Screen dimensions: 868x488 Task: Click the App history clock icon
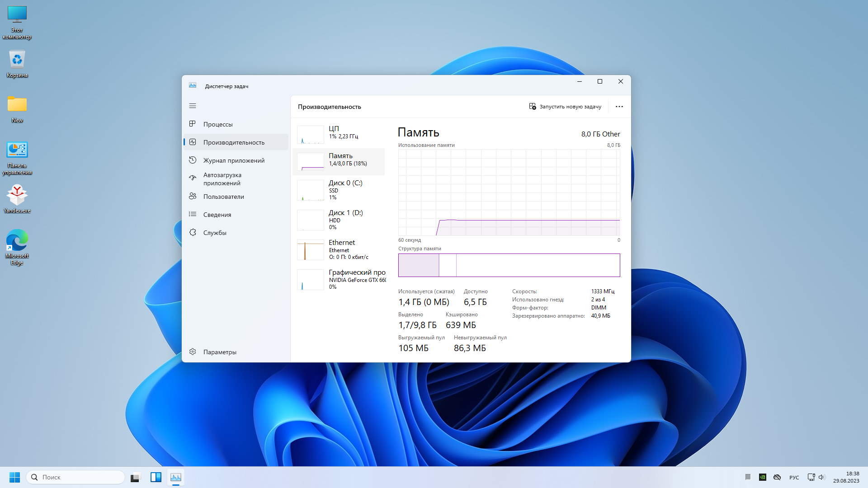click(193, 160)
